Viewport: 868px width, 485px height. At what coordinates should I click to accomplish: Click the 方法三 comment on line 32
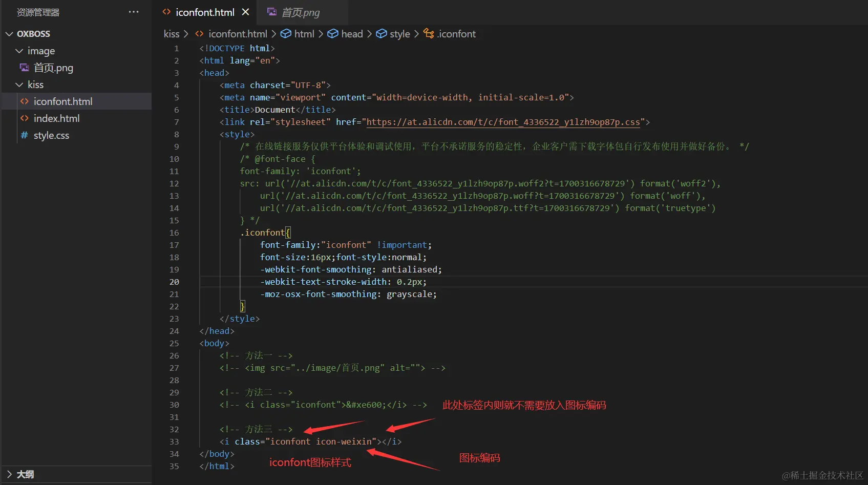(x=256, y=429)
